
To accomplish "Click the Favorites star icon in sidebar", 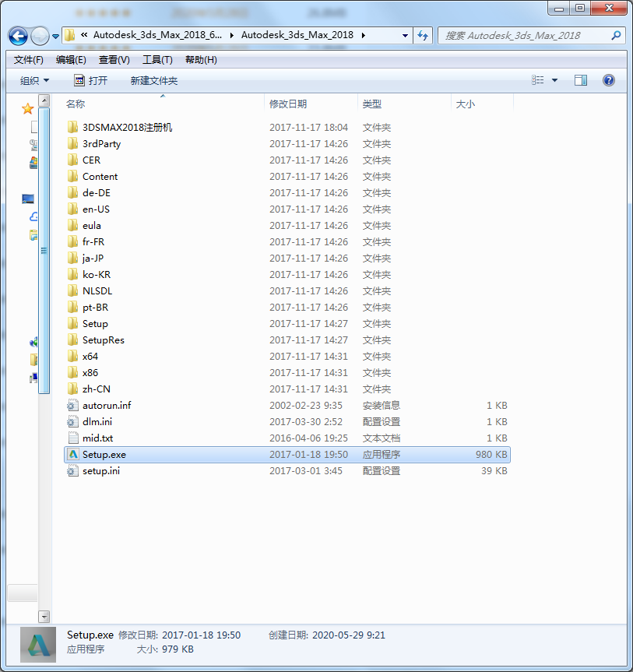I will [x=28, y=109].
